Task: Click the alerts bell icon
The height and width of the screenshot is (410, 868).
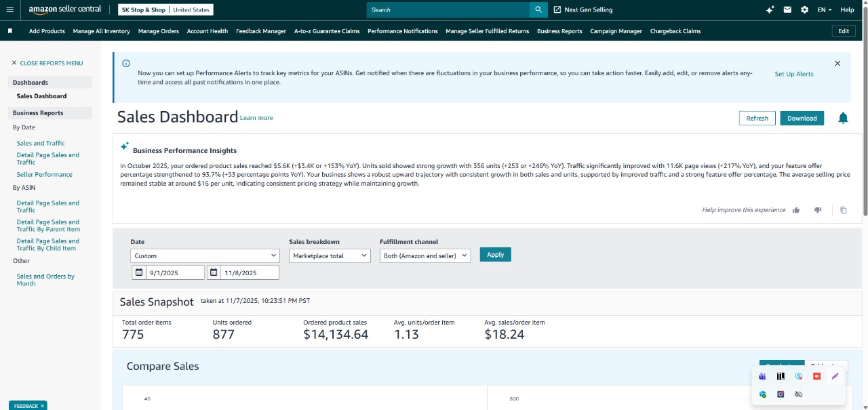Action: pyautogui.click(x=843, y=118)
